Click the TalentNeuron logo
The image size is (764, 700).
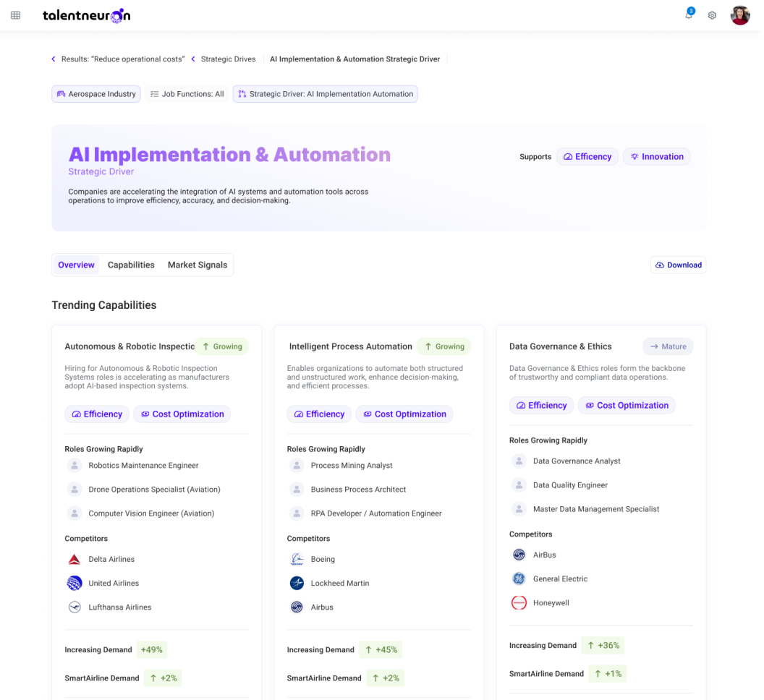pyautogui.click(x=86, y=15)
